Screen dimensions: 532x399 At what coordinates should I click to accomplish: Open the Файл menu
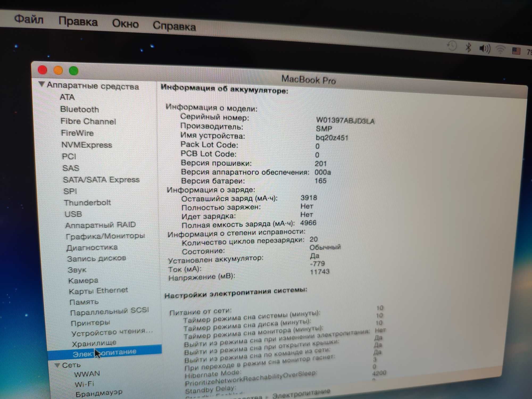29,19
